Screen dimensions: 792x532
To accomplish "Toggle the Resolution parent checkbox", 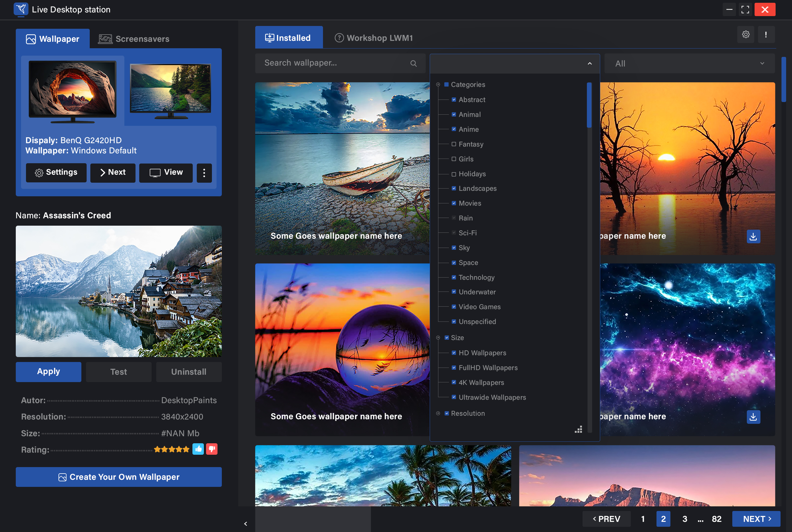I will pos(446,414).
